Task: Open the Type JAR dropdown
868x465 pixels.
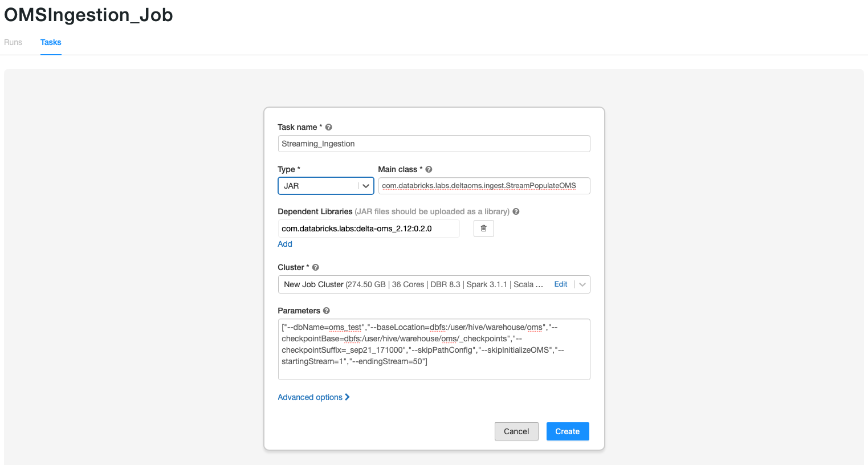Action: [326, 186]
